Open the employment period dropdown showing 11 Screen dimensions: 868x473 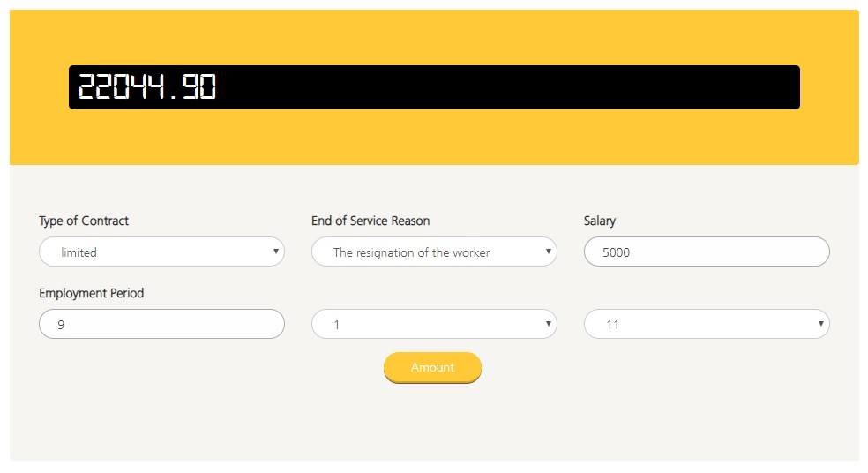(x=707, y=324)
